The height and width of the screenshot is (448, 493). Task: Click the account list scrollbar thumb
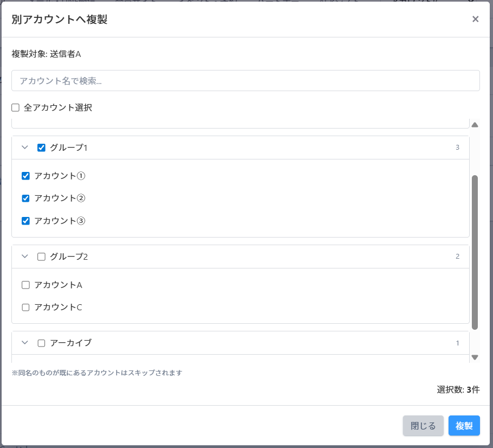(x=475, y=252)
